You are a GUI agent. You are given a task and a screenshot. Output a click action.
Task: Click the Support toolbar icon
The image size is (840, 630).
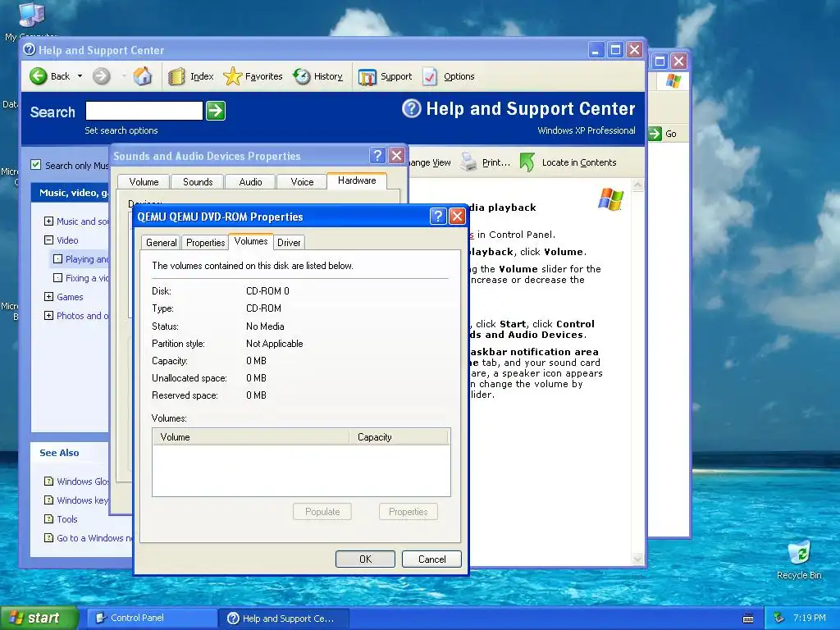367,77
